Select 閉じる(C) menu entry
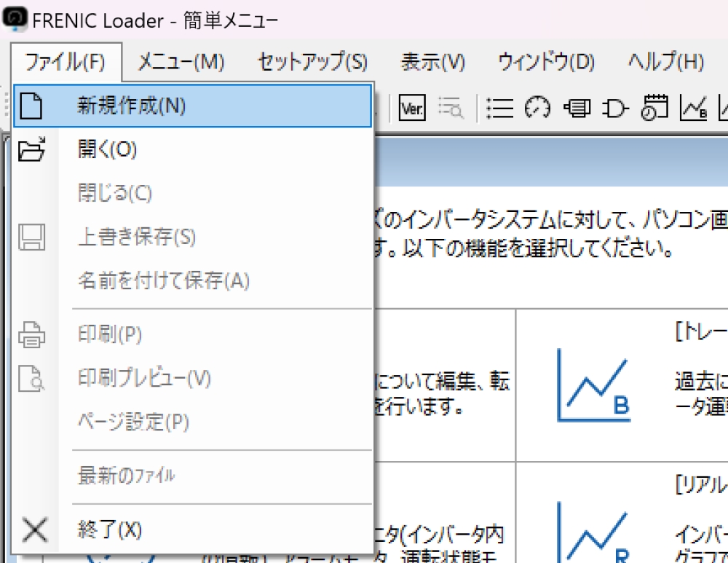Screen dimensions: 728x563 pyautogui.click(x=193, y=193)
